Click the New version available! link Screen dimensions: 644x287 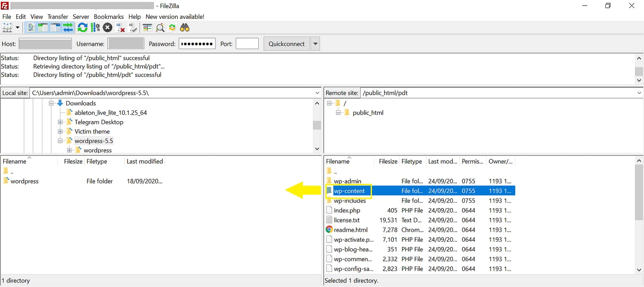pos(175,17)
